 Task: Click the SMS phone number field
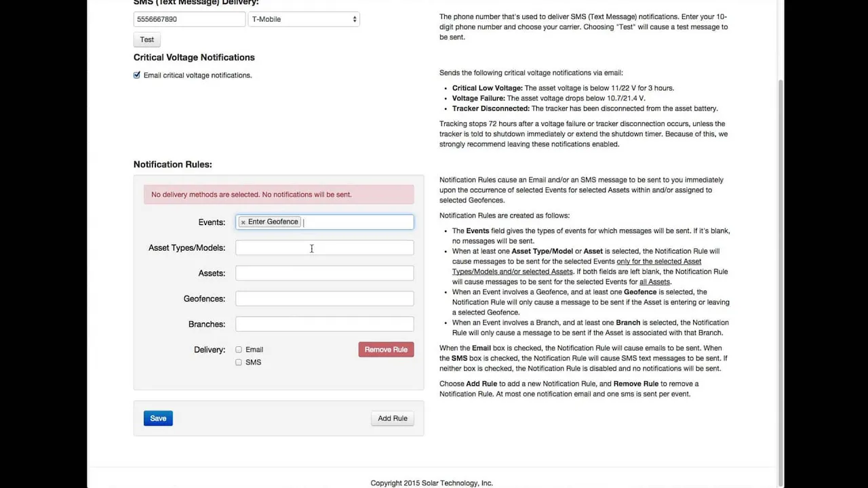click(189, 19)
